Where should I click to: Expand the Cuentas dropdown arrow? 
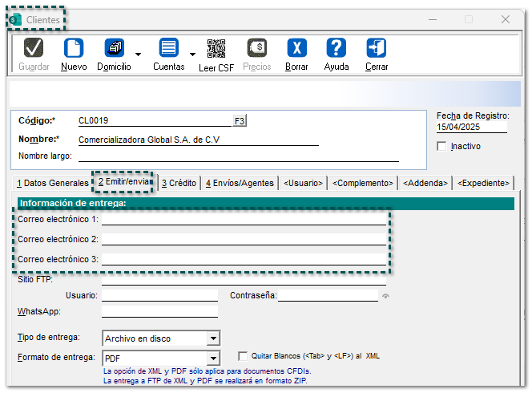tap(192, 55)
